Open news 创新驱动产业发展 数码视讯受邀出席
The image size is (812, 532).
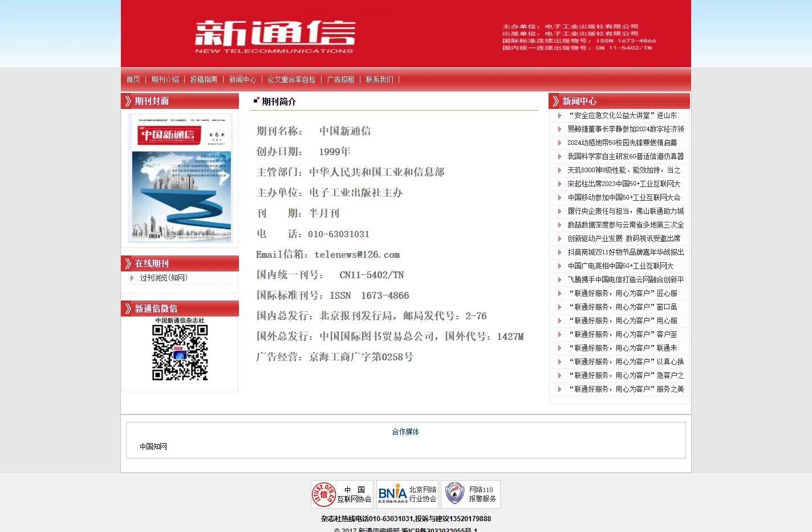click(624, 238)
